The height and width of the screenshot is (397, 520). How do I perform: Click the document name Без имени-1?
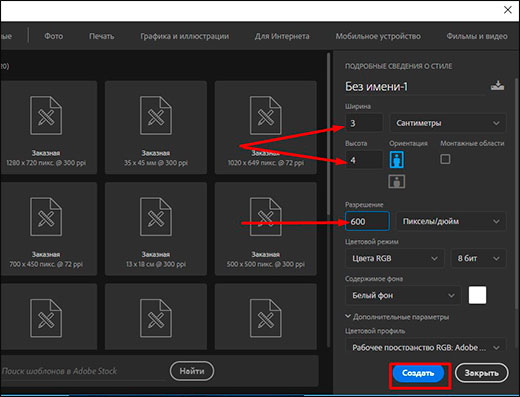point(376,87)
